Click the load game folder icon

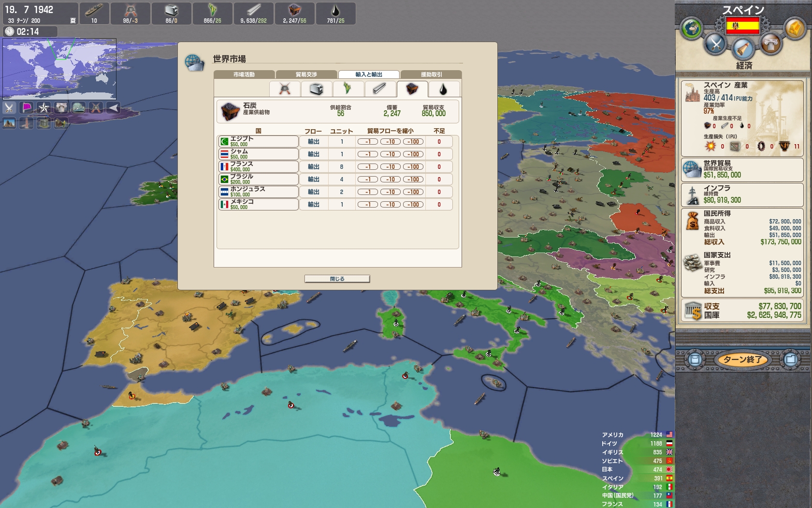point(791,359)
